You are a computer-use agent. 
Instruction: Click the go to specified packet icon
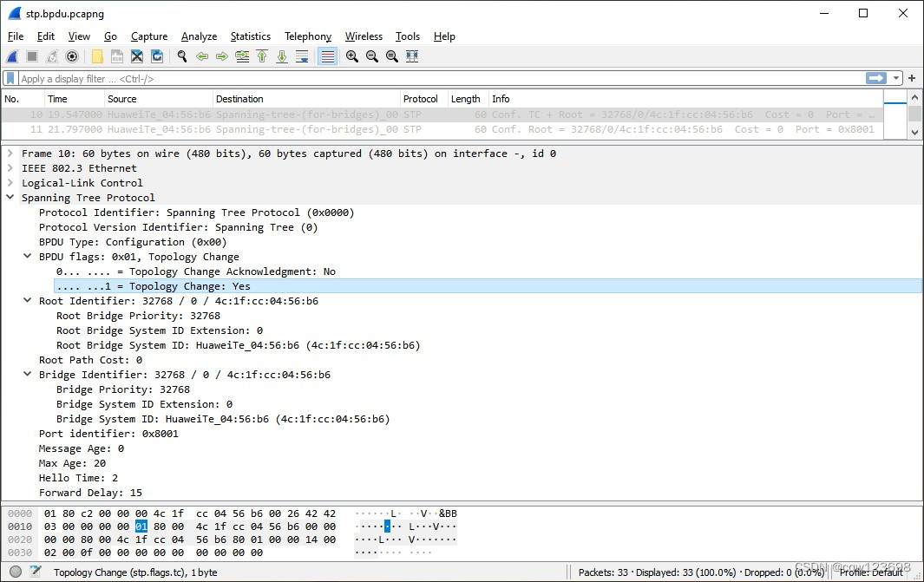242,56
